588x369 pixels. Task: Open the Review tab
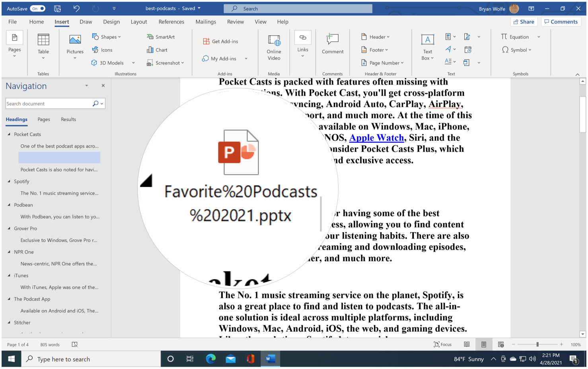pyautogui.click(x=236, y=22)
